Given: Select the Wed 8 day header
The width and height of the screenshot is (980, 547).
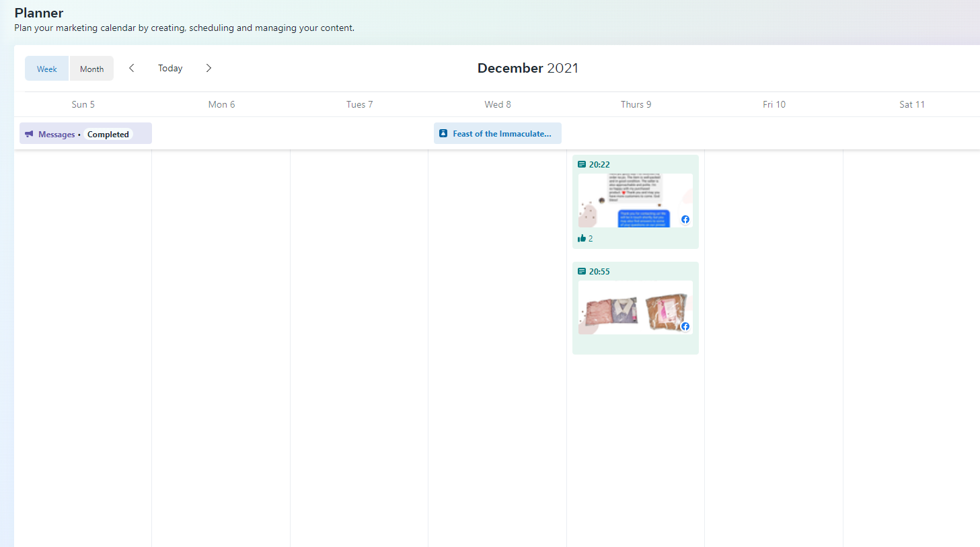Looking at the screenshot, I should [x=498, y=104].
